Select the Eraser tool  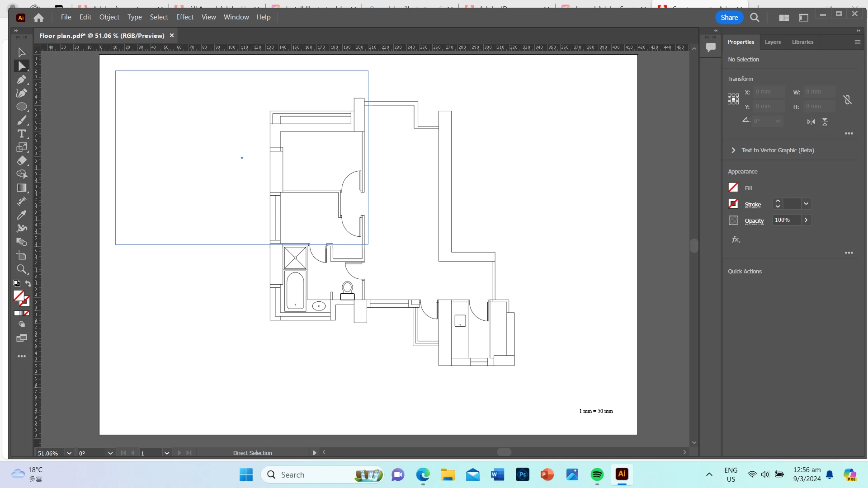pyautogui.click(x=21, y=161)
